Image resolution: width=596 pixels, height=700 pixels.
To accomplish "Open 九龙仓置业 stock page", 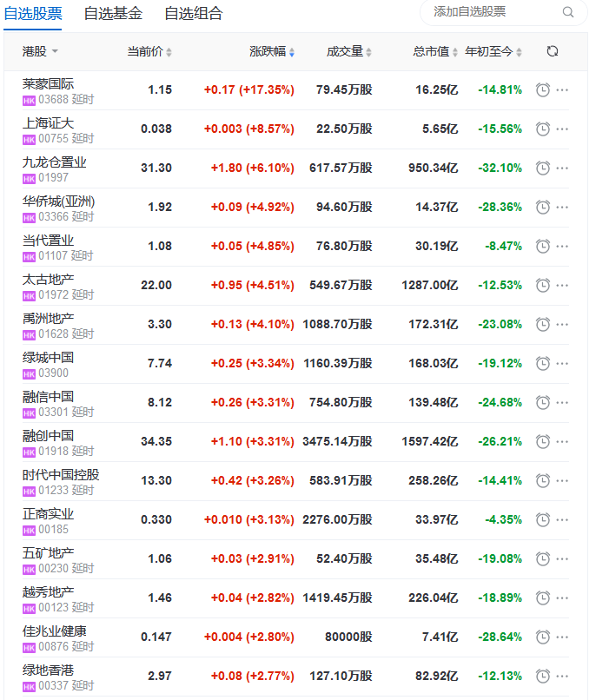I will [x=55, y=162].
